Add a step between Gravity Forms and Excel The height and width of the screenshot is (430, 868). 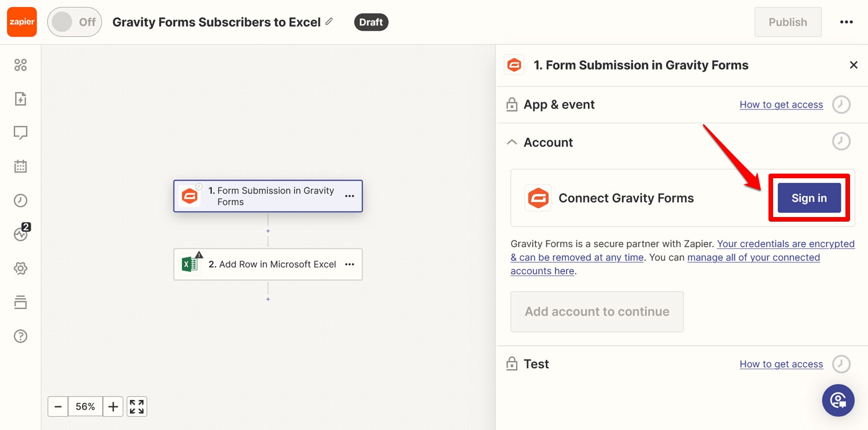click(x=268, y=230)
